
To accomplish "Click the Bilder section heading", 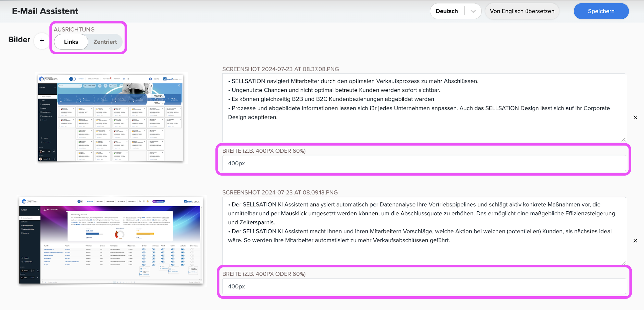I will [x=19, y=39].
